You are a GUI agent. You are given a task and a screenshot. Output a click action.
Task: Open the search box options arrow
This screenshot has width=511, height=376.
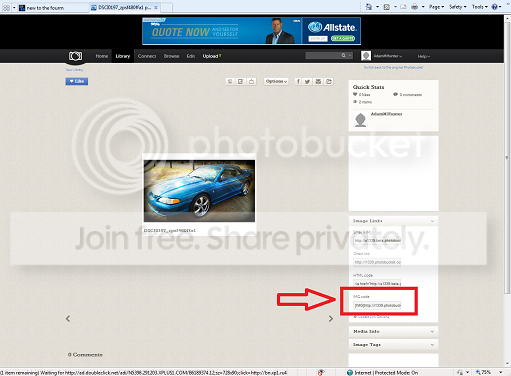point(350,55)
